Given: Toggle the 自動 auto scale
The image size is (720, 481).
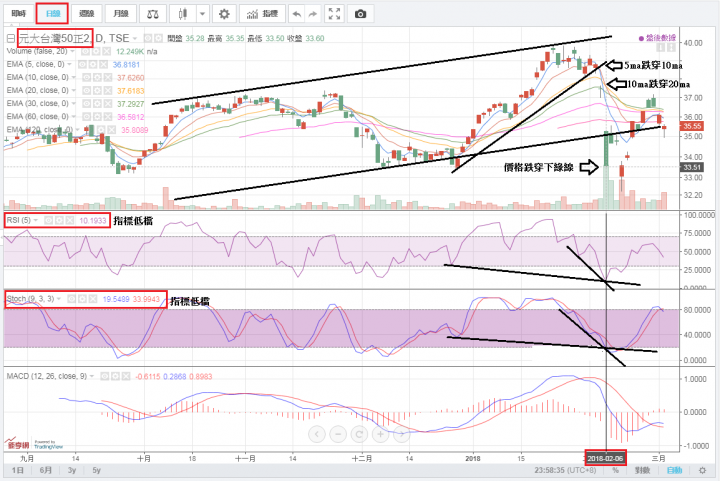Looking at the screenshot, I should [x=674, y=470].
